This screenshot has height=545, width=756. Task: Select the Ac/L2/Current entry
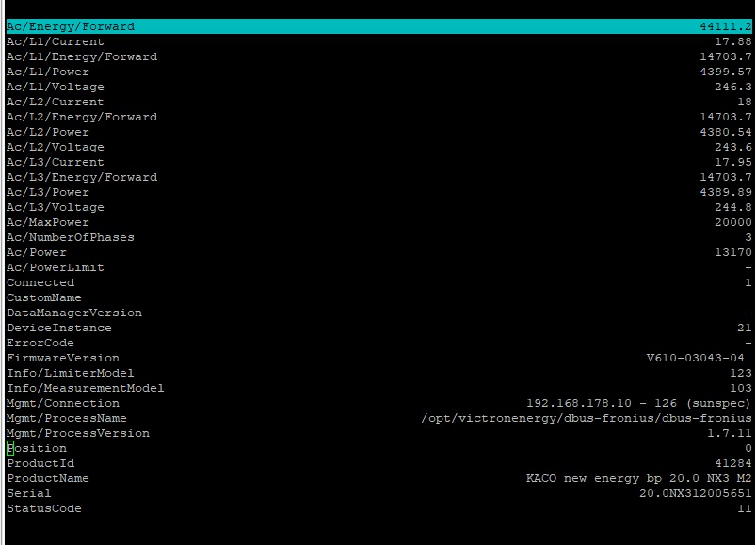[378, 102]
